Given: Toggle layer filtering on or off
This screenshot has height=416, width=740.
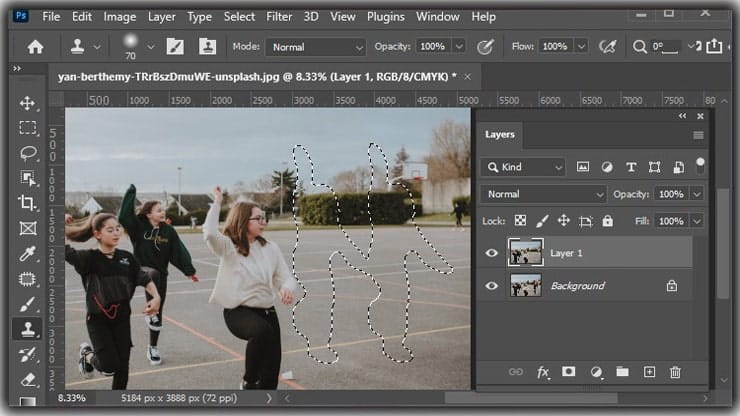Looking at the screenshot, I should 700,165.
